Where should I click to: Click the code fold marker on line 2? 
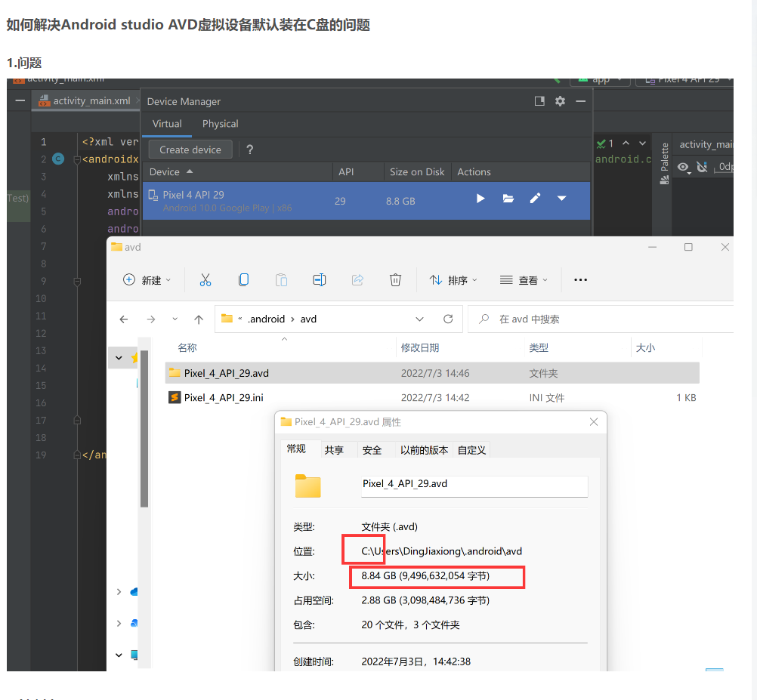(x=76, y=159)
